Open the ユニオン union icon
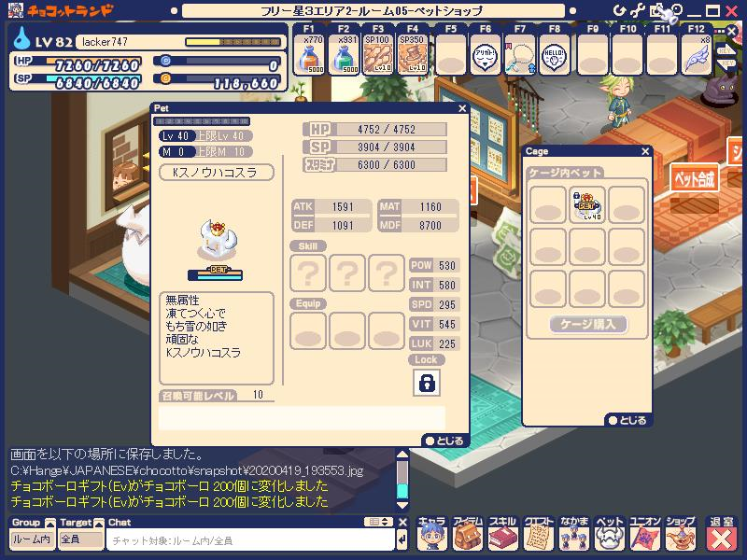This screenshot has width=747, height=560. [645, 535]
